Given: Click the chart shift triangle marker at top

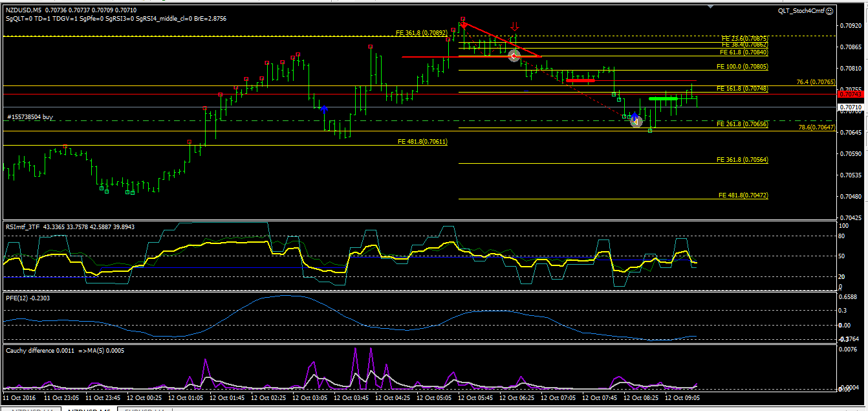Looking at the screenshot, I should pos(711,7).
